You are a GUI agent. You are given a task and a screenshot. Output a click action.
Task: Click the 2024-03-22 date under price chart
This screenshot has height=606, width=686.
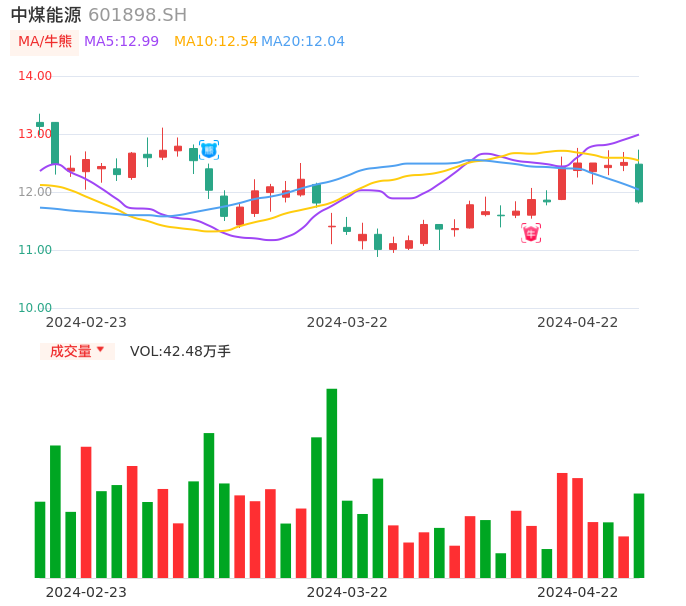click(347, 322)
